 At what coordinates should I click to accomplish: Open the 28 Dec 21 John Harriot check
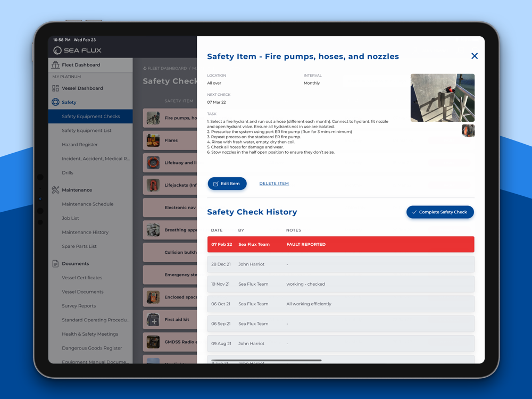(x=340, y=264)
